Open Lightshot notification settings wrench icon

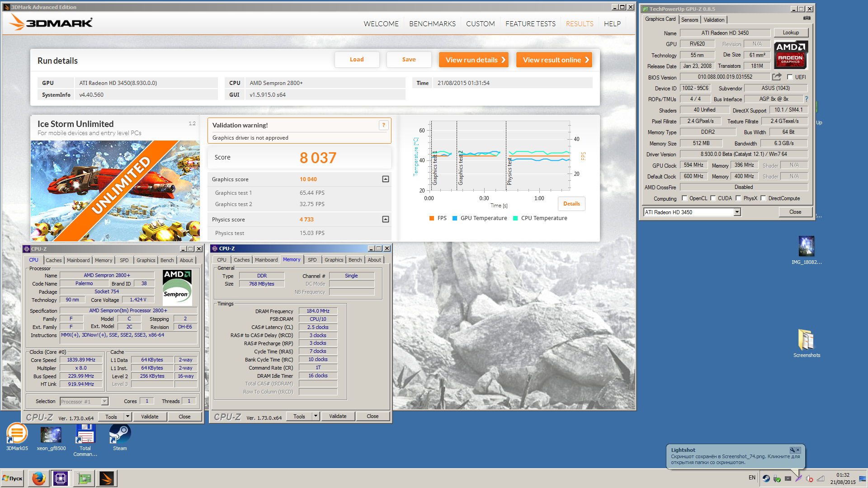(x=792, y=450)
